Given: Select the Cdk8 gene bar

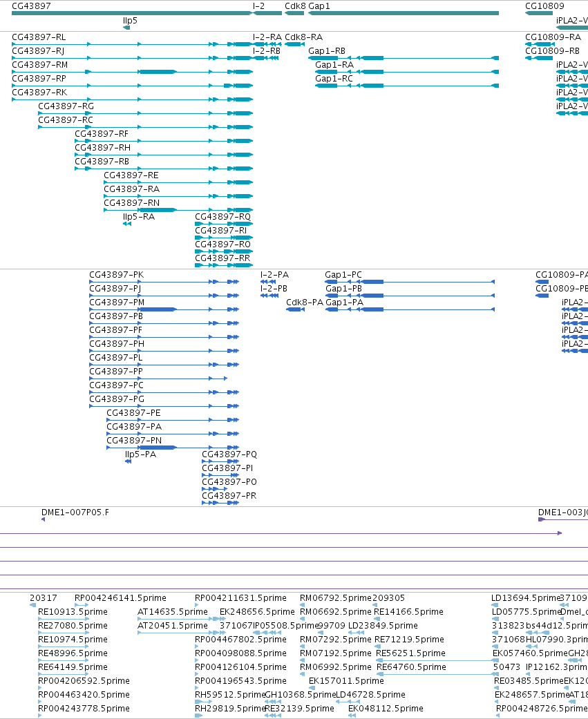Looking at the screenshot, I should [x=294, y=13].
